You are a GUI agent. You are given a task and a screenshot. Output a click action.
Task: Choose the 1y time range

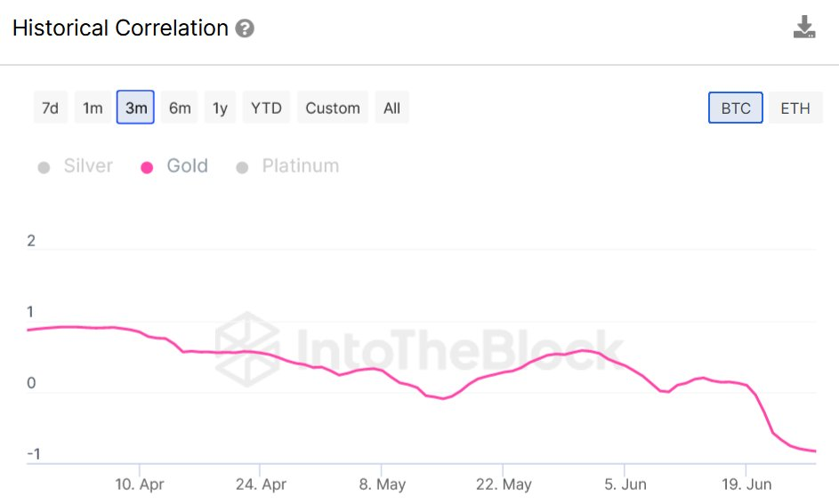click(x=220, y=108)
